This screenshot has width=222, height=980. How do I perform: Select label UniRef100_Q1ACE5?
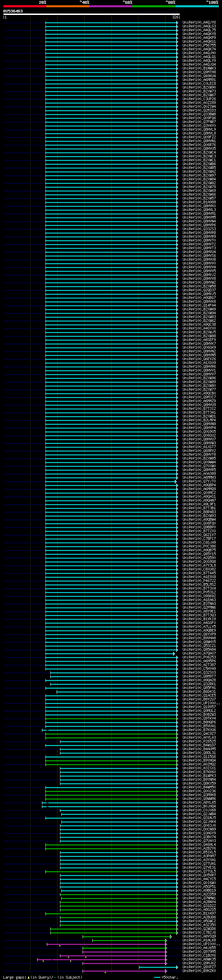(199, 695)
